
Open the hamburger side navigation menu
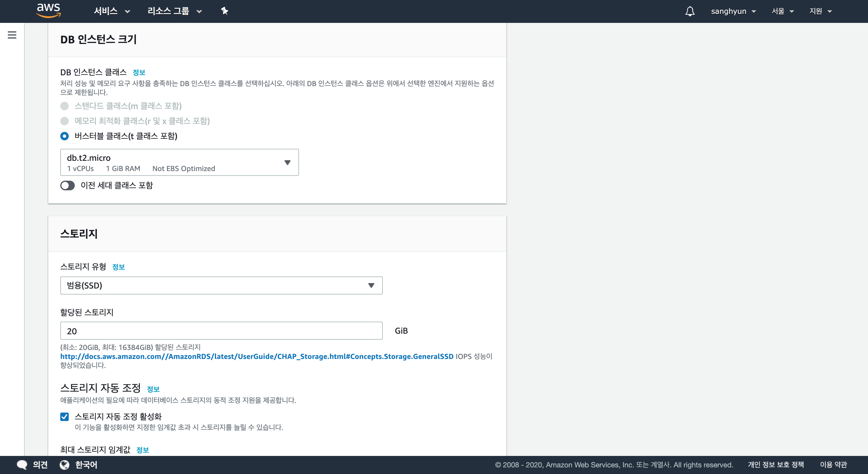[x=12, y=35]
